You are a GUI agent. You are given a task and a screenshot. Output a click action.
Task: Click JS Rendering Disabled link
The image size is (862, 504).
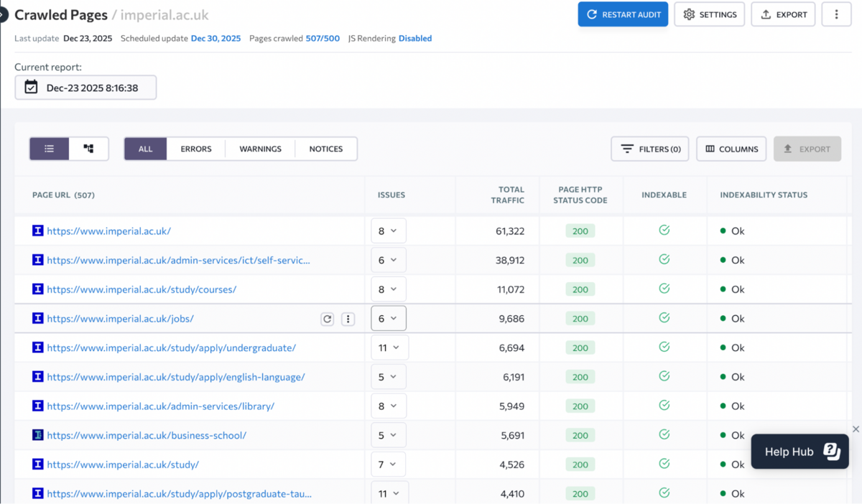415,39
